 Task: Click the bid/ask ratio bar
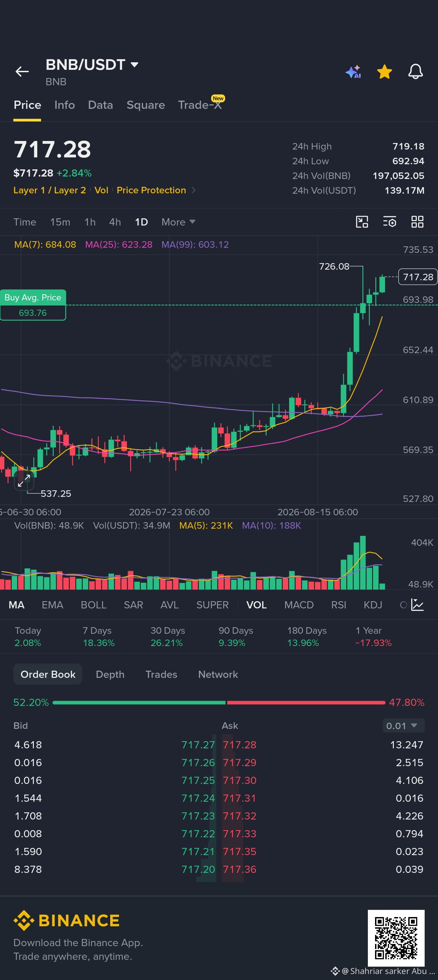click(219, 702)
